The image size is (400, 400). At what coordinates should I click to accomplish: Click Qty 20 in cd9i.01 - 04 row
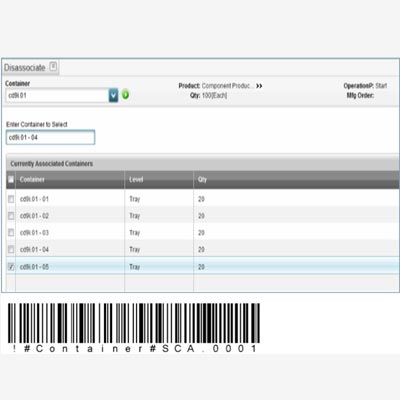coord(201,249)
